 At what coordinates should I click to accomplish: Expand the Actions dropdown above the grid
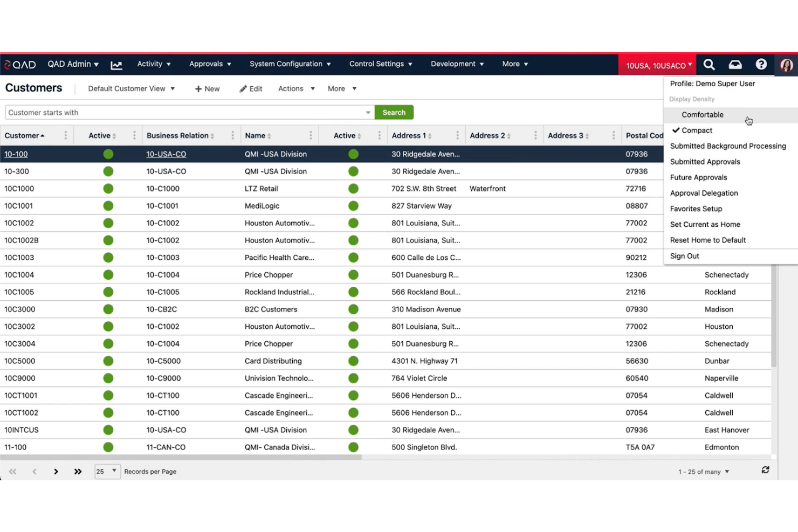[x=295, y=88]
